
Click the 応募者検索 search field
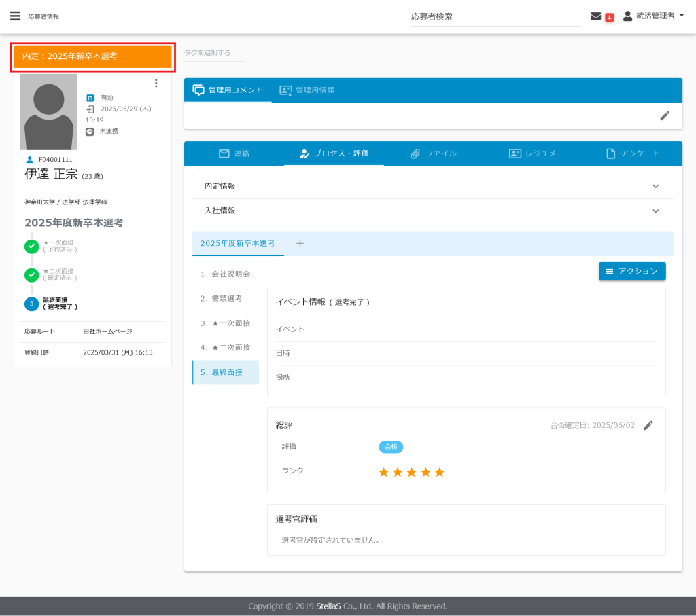click(x=495, y=16)
